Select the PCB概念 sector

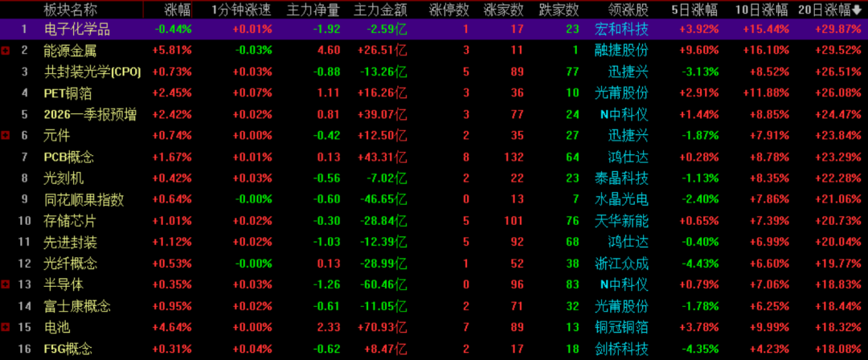[x=68, y=157]
